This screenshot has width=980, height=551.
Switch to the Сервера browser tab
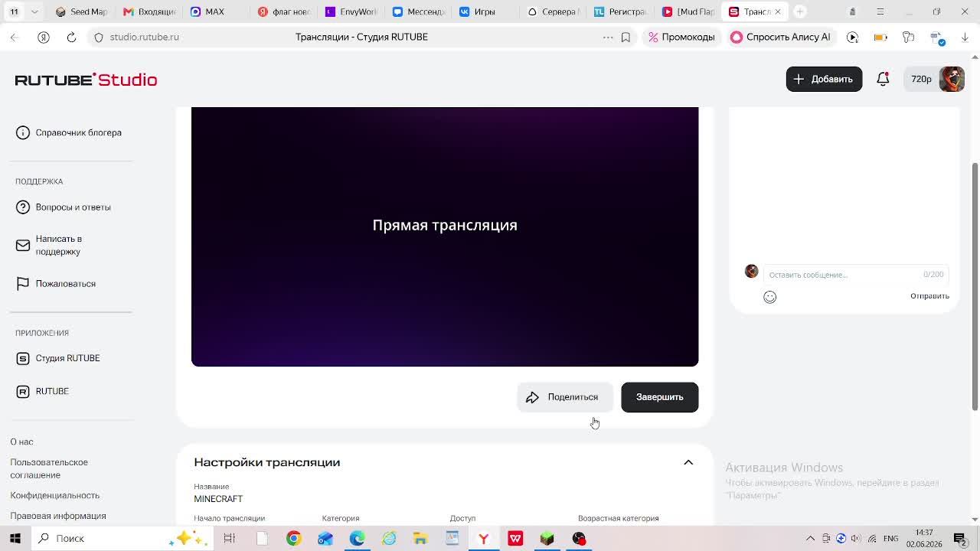tap(553, 11)
